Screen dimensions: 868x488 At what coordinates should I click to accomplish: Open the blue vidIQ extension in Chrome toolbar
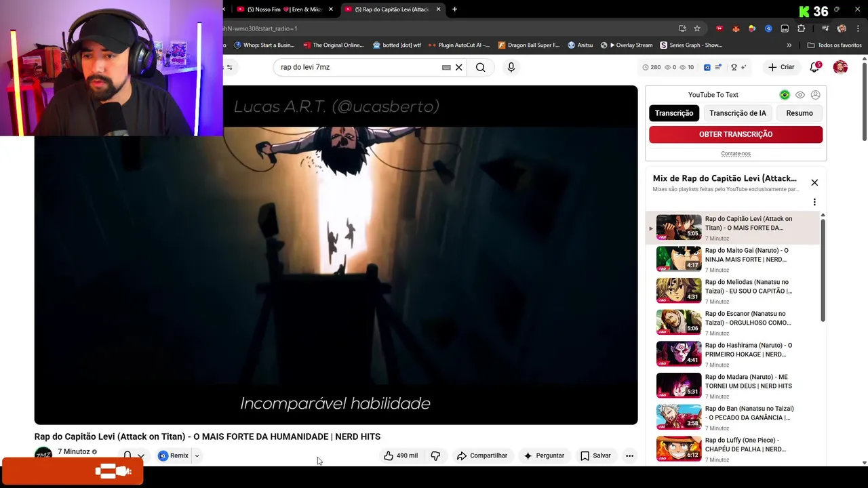point(768,28)
